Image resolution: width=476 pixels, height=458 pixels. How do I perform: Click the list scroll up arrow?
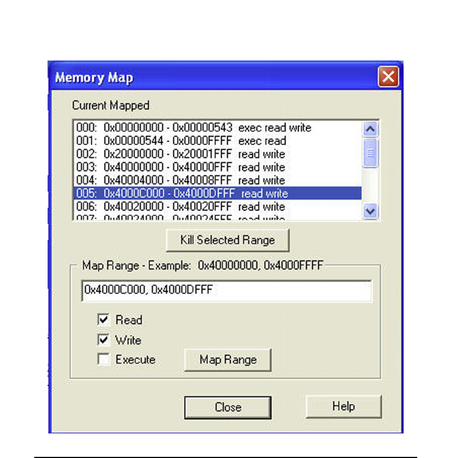point(370,129)
